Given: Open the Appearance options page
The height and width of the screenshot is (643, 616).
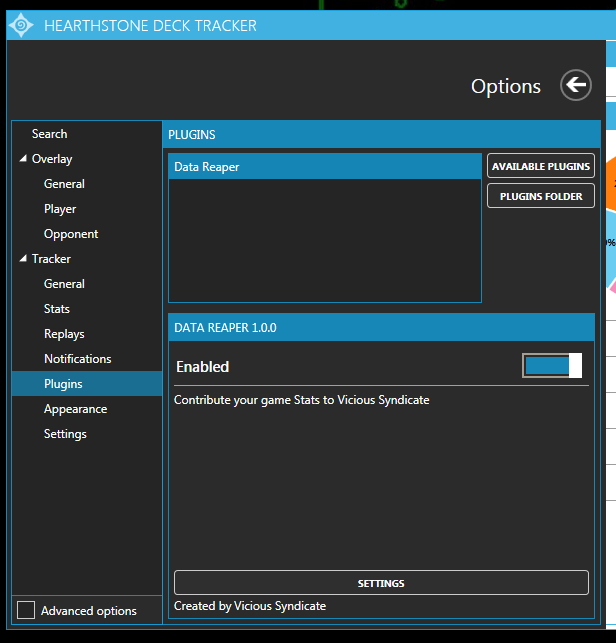Looking at the screenshot, I should pos(75,409).
